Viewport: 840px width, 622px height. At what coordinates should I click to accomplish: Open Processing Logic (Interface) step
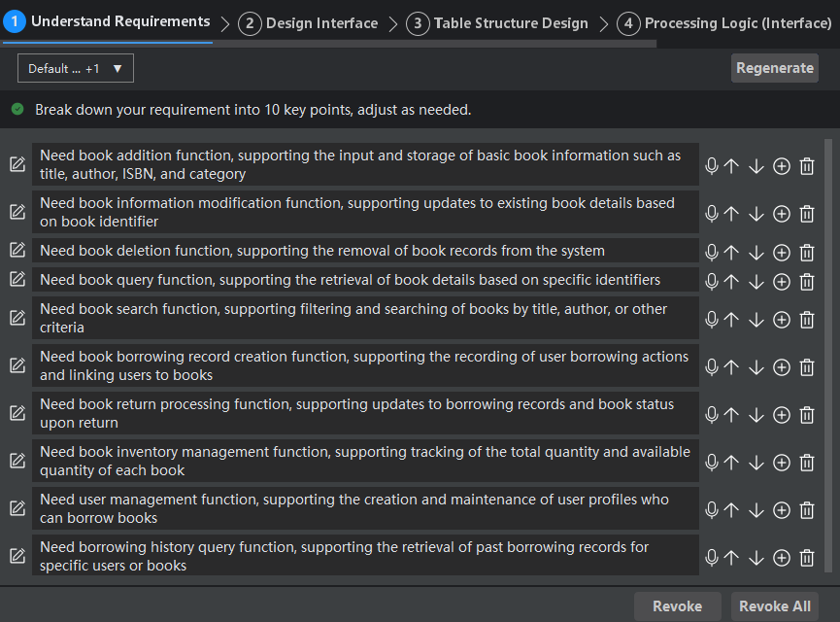[725, 23]
